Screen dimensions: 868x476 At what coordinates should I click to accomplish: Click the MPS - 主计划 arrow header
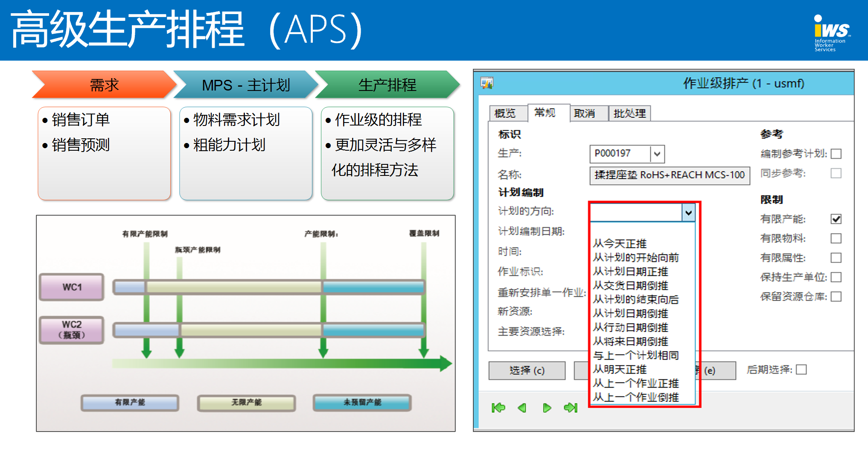246,85
